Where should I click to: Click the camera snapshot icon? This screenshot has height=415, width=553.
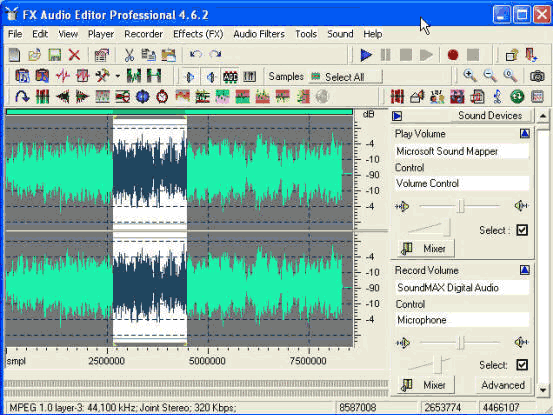coord(537,76)
